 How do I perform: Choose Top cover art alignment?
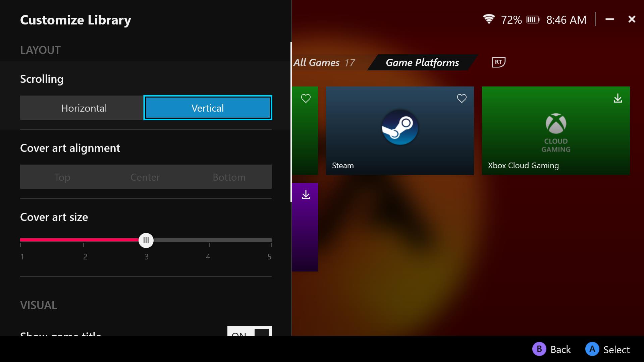pos(62,177)
